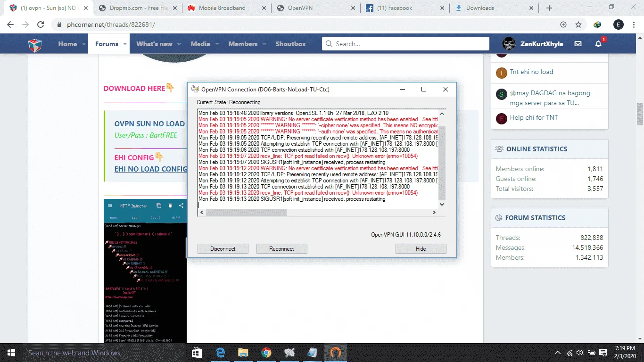644x362 pixels.
Task: Click the Windows taskbar search box
Action: pos(104,353)
